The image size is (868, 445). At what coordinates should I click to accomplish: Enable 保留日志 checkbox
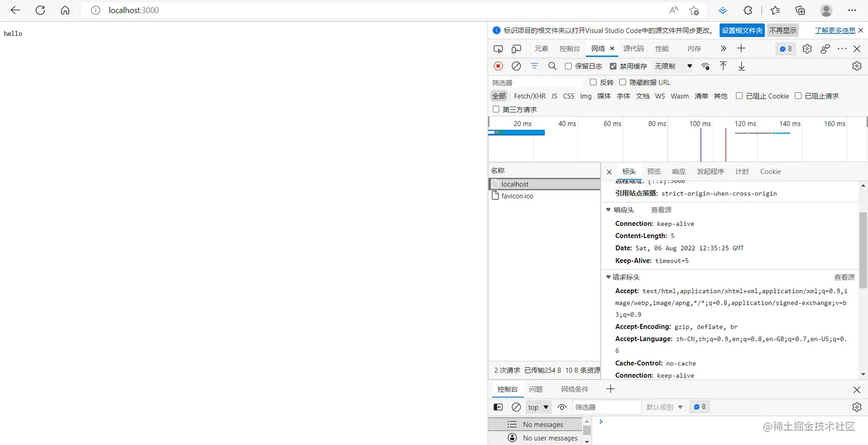pos(568,66)
